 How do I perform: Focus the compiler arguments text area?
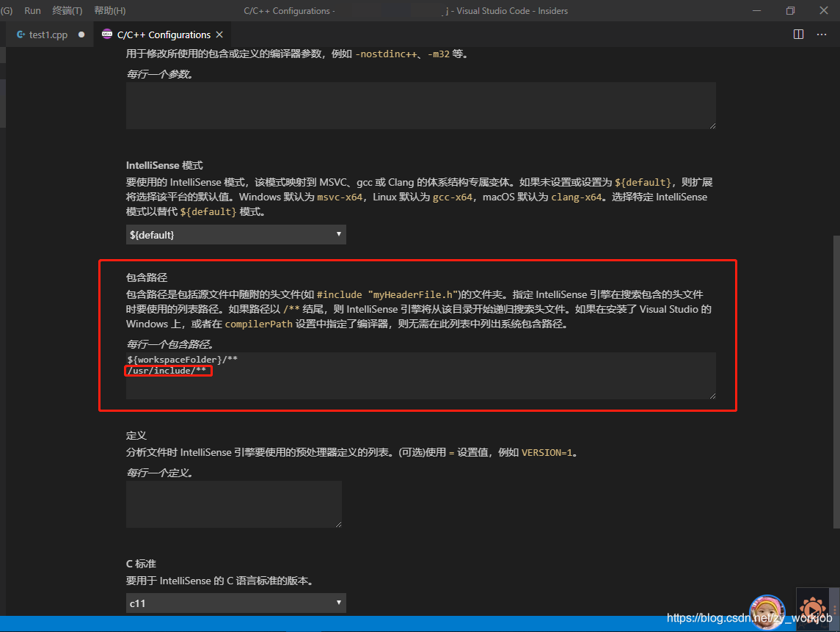click(x=421, y=106)
